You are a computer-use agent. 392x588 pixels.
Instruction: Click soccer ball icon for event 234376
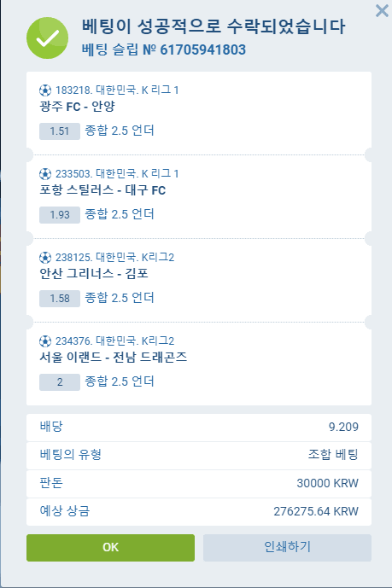tap(45, 341)
